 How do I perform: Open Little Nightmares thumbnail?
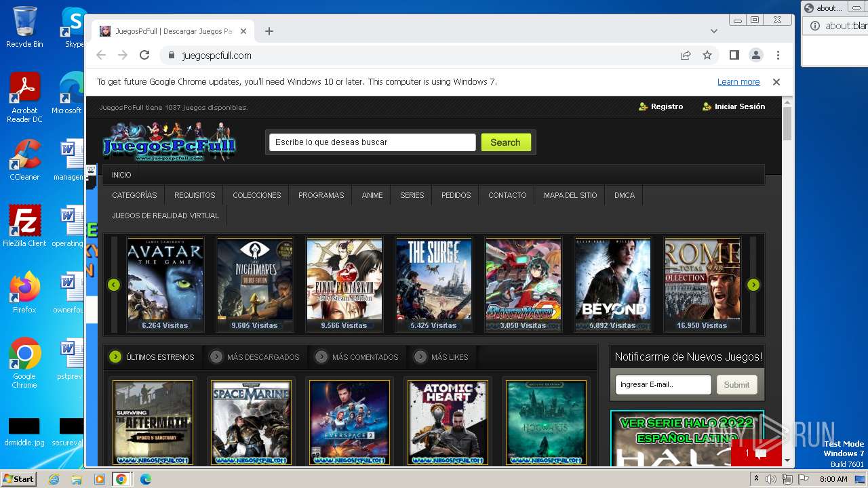[255, 284]
